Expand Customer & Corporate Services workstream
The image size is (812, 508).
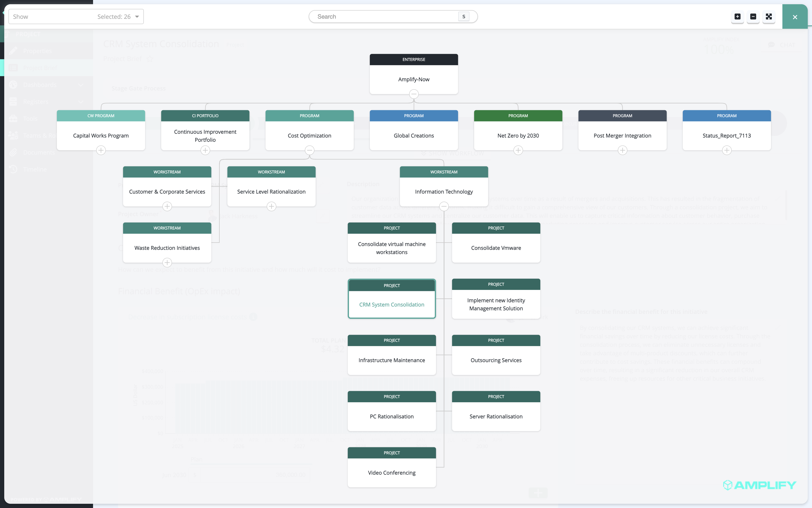point(167,206)
